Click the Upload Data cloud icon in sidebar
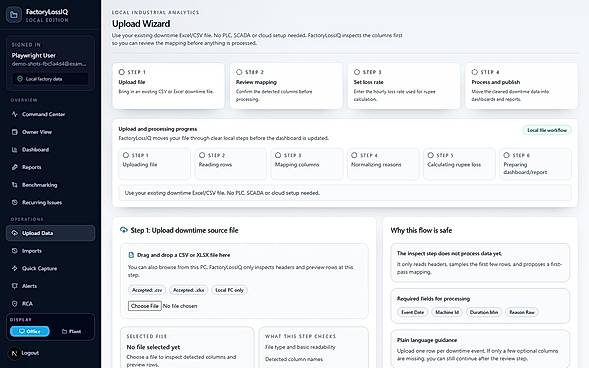Screen dimensions: 589x368 pos(15,233)
